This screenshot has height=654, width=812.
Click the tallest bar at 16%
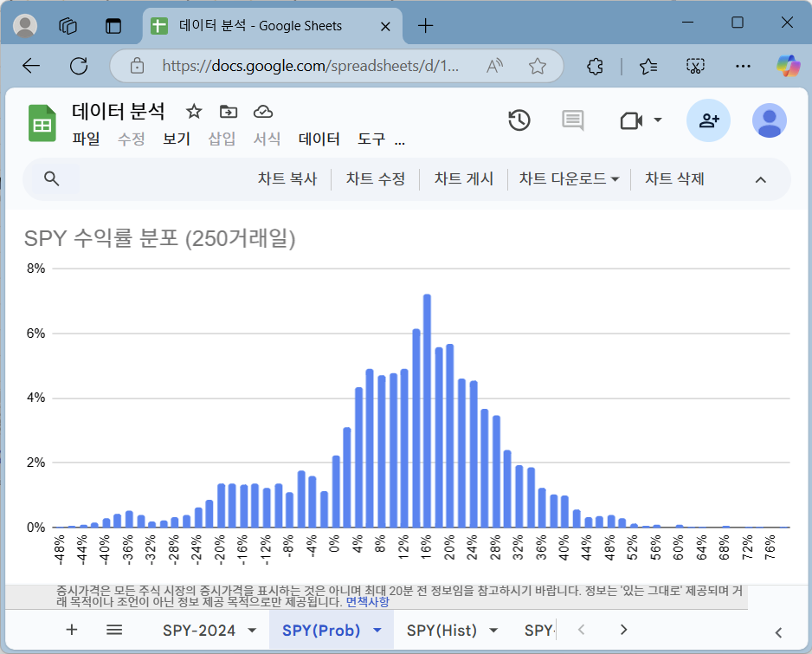(x=428, y=411)
